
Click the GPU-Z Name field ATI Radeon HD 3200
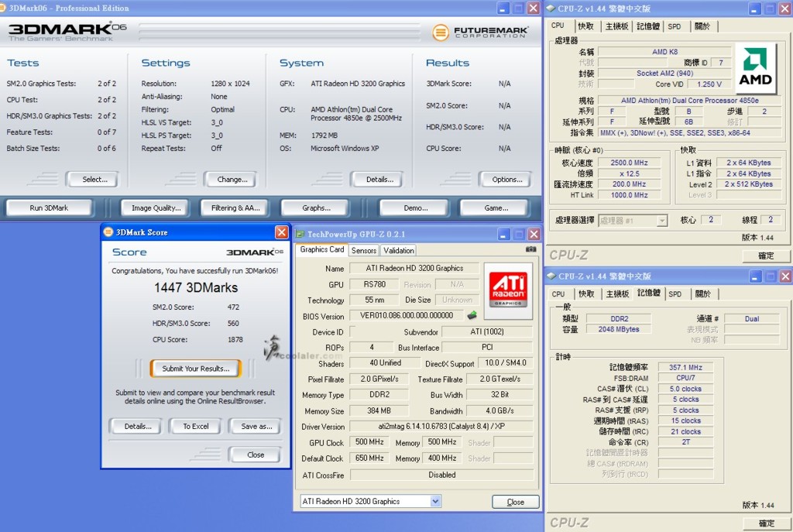click(414, 269)
